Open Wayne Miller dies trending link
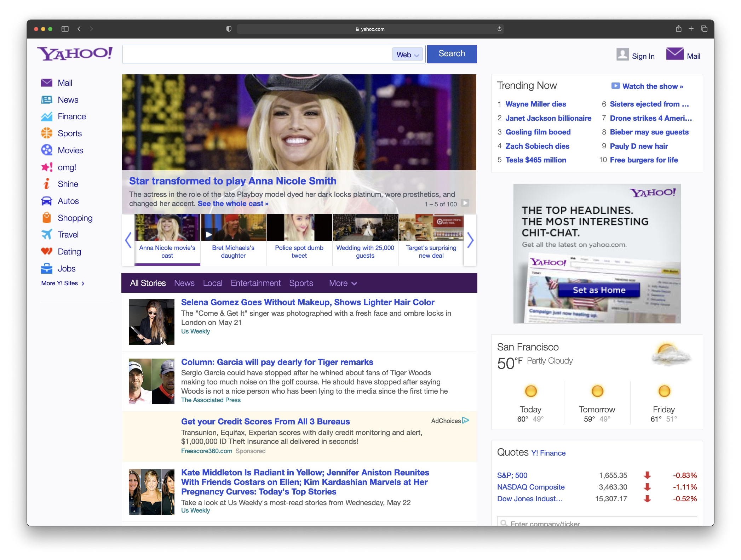The height and width of the screenshot is (560, 741). coord(535,104)
